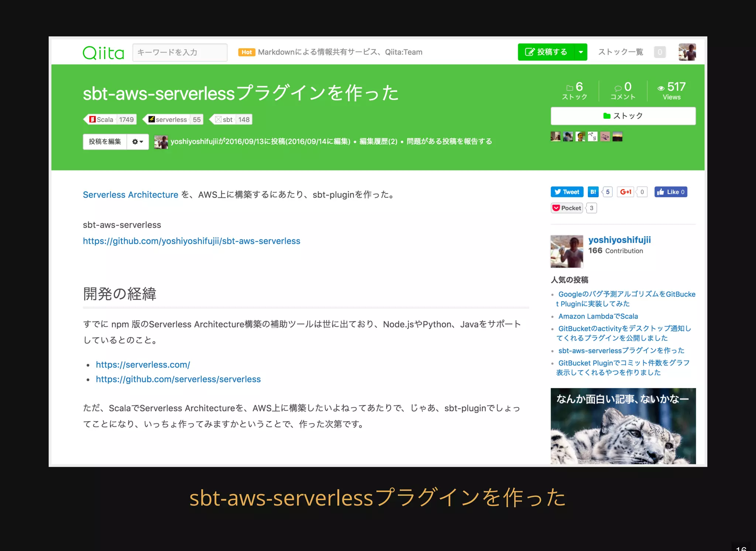
Task: Open the Serverless Architecture link
Action: tap(130, 195)
